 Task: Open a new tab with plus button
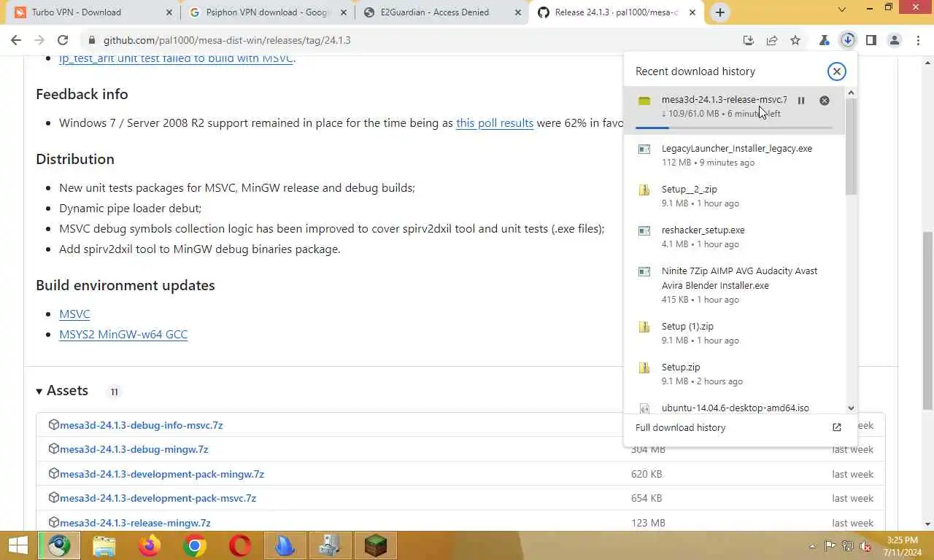point(719,12)
